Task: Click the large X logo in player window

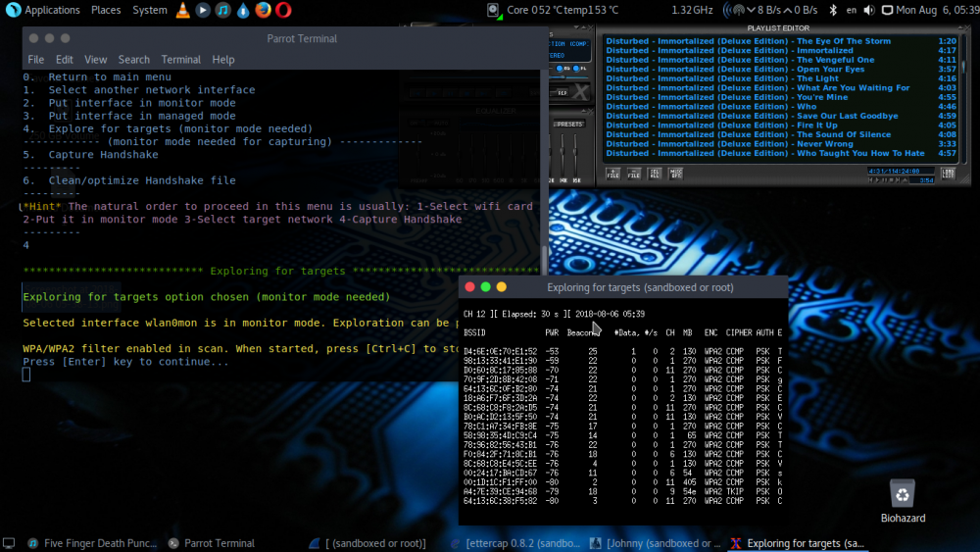Action: click(x=580, y=92)
